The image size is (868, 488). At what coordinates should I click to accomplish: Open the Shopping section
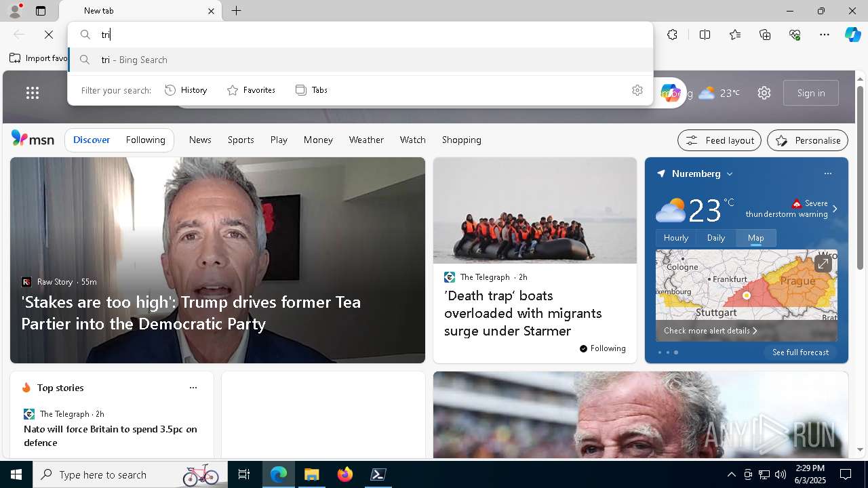tap(461, 140)
